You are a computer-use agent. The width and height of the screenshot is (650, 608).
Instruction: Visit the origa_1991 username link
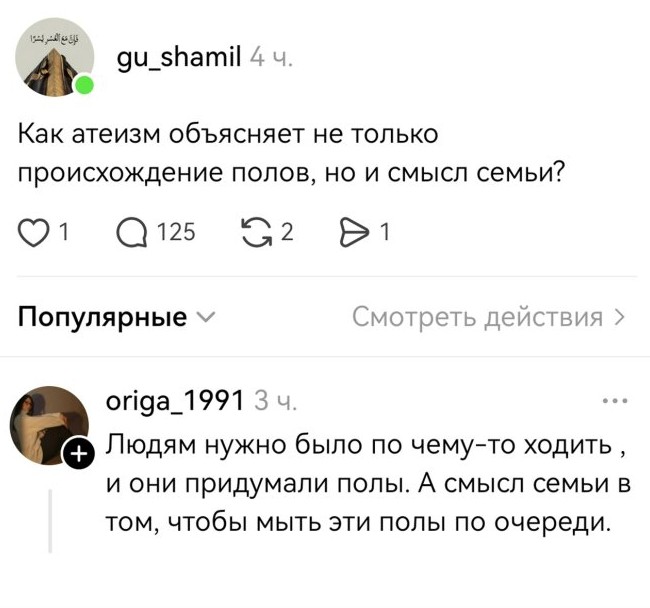coord(175,403)
